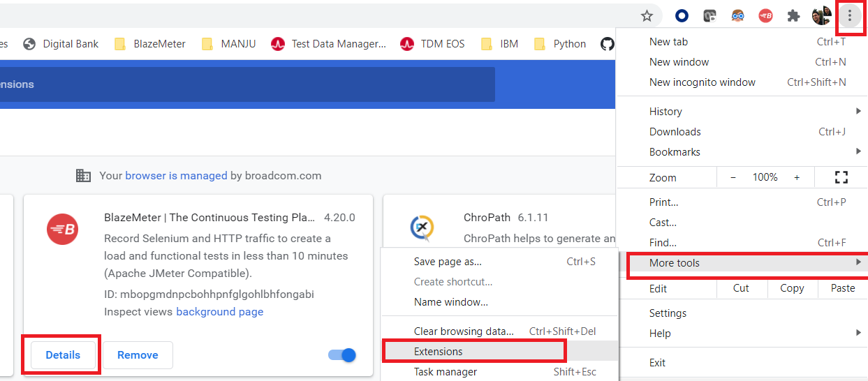Screen dimensions: 868x381
Task: Open Chrome's three-dot main menu
Action: tap(850, 15)
